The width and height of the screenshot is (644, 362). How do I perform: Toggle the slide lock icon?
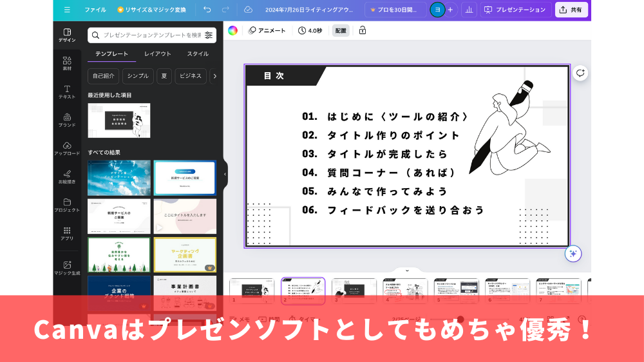tap(363, 30)
